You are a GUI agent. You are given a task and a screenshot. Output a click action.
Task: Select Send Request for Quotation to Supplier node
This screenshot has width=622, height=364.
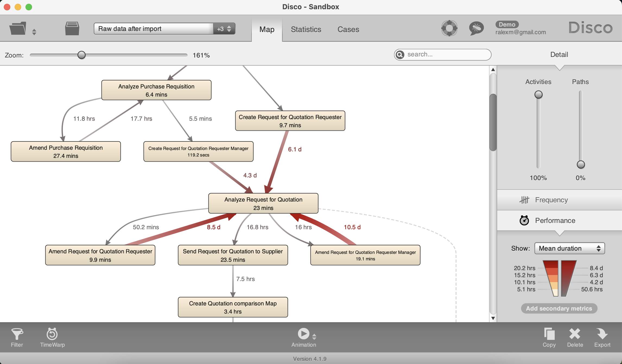(x=233, y=255)
